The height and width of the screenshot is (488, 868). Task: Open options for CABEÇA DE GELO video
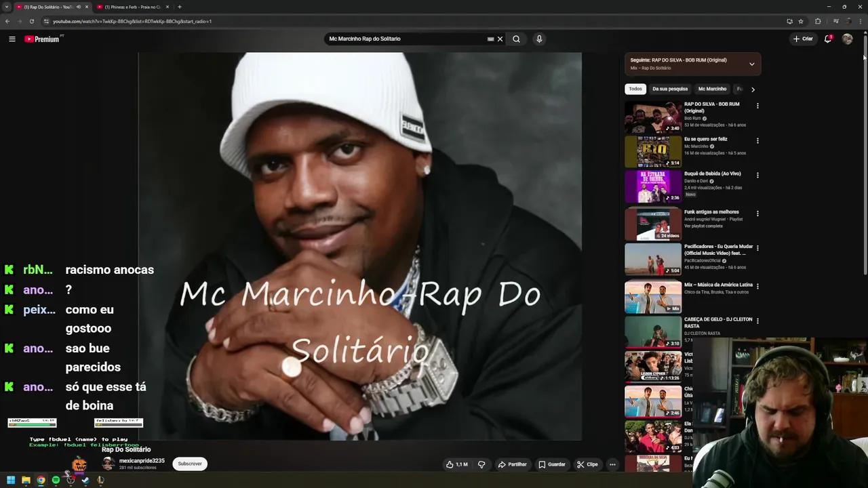pyautogui.click(x=757, y=321)
